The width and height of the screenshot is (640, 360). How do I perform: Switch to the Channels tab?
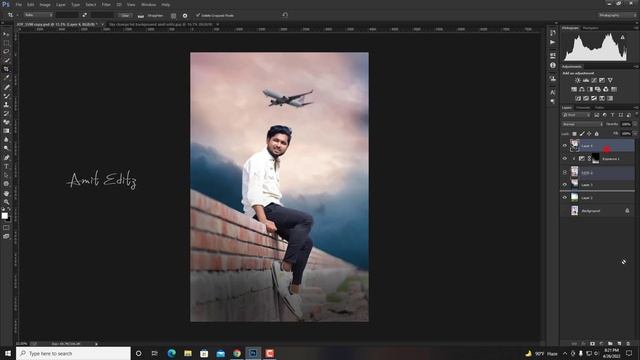pos(583,108)
